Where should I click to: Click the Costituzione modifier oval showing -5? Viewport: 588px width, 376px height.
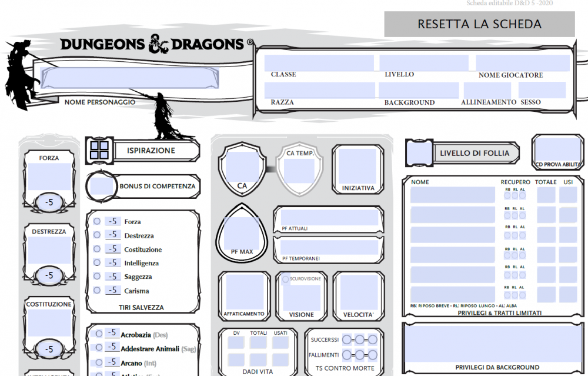tap(49, 350)
